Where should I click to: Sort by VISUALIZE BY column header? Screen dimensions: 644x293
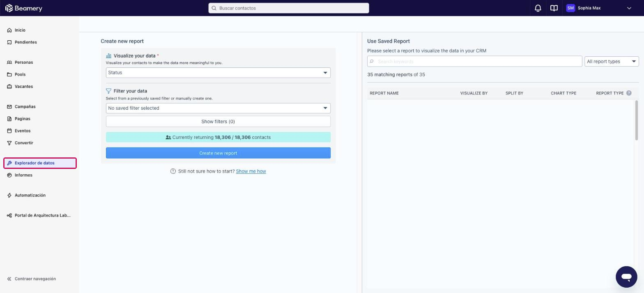pos(474,93)
